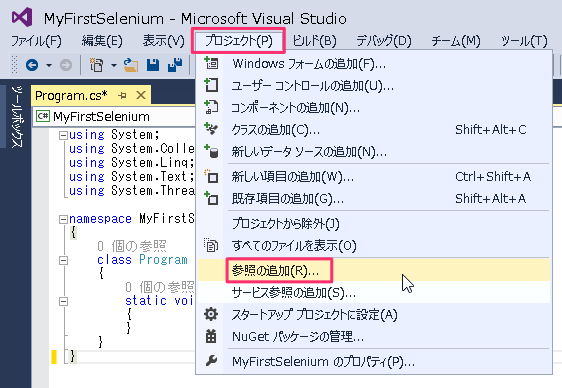Pin the Program.cs tab

(122, 96)
